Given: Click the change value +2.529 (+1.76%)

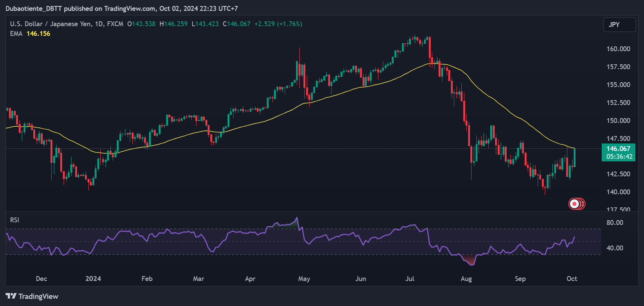Looking at the screenshot, I should click(x=278, y=24).
